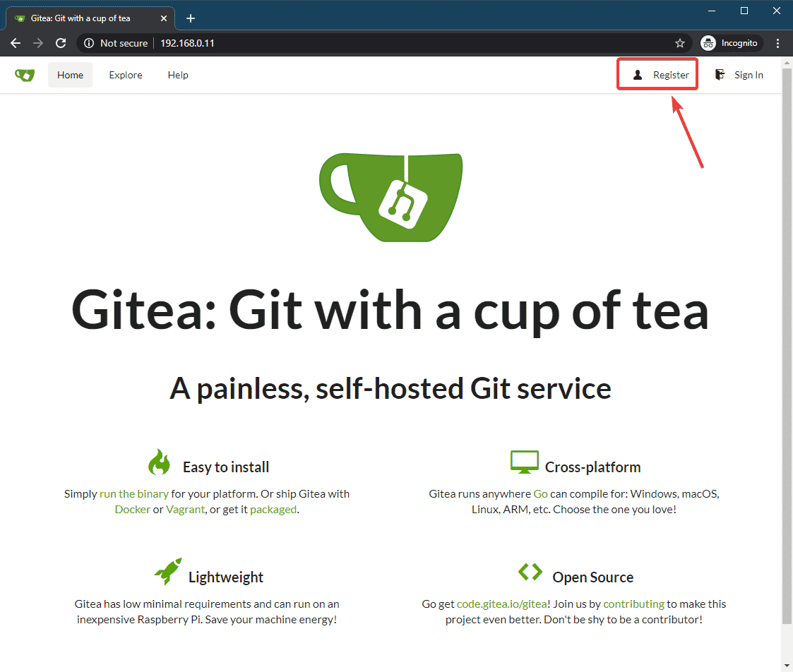
Task: Open the Help menu item
Action: (x=178, y=75)
